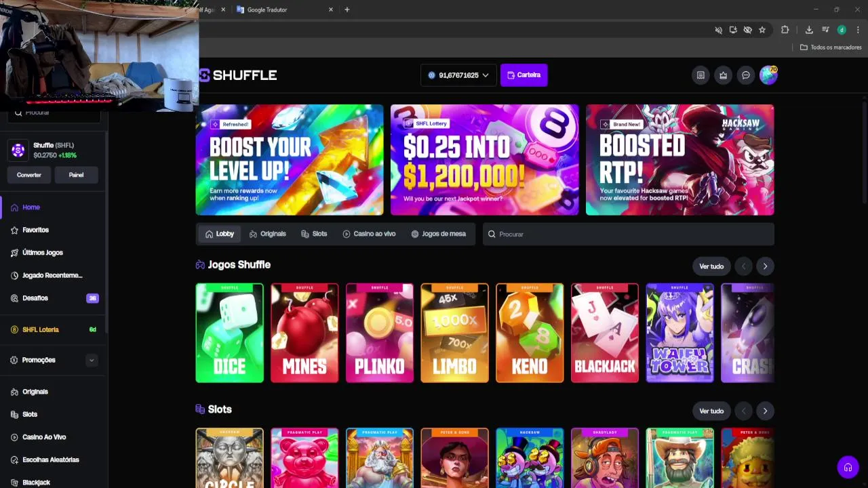Focus the sidebar Procurar search field
This screenshot has height=488, width=868.
(x=54, y=113)
